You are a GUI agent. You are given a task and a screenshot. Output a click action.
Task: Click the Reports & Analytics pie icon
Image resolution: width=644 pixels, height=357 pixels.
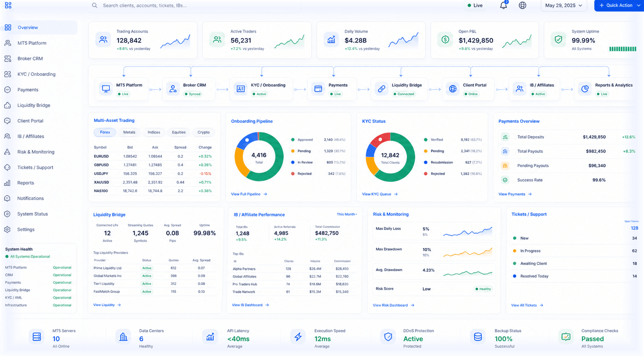point(585,89)
